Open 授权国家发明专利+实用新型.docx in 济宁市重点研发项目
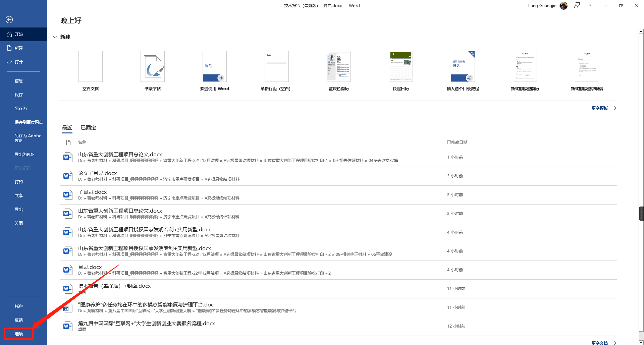 [x=339, y=232]
